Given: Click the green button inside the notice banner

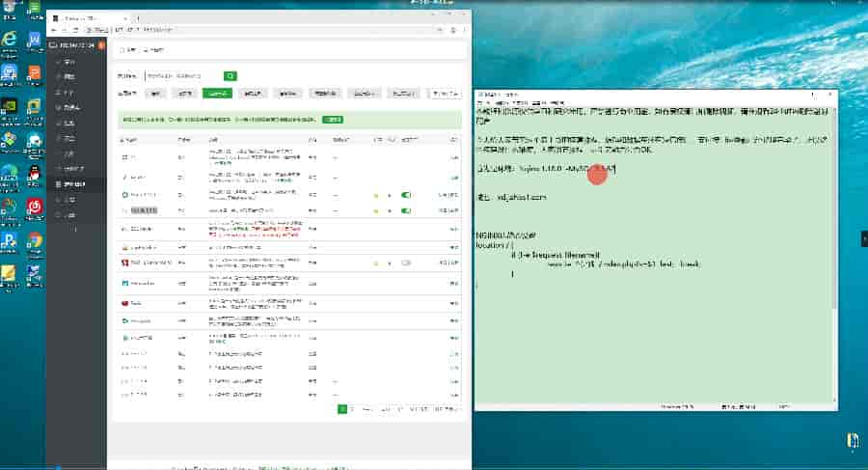Looking at the screenshot, I should pos(333,119).
